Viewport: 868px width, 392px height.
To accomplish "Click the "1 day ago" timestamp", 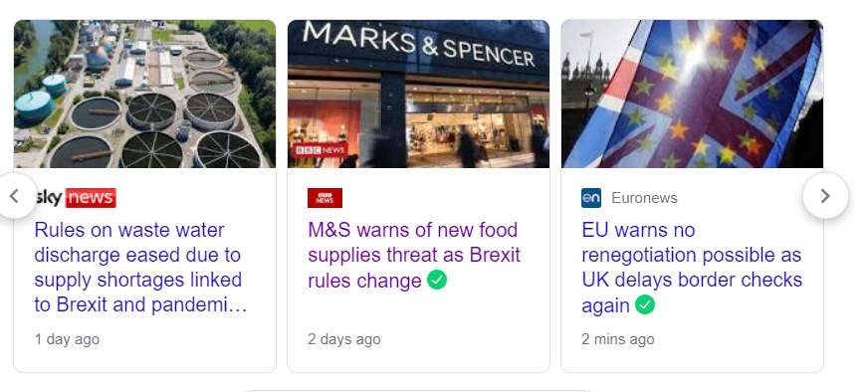I will [x=67, y=339].
